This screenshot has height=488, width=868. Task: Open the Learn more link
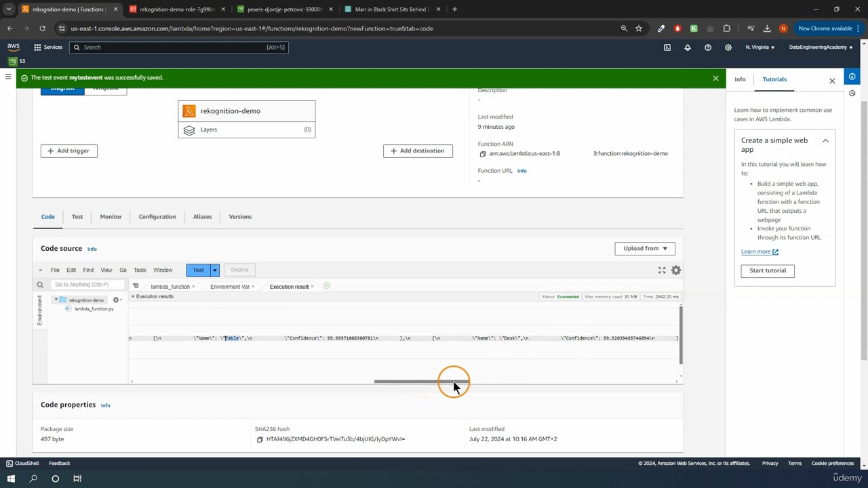[759, 251]
